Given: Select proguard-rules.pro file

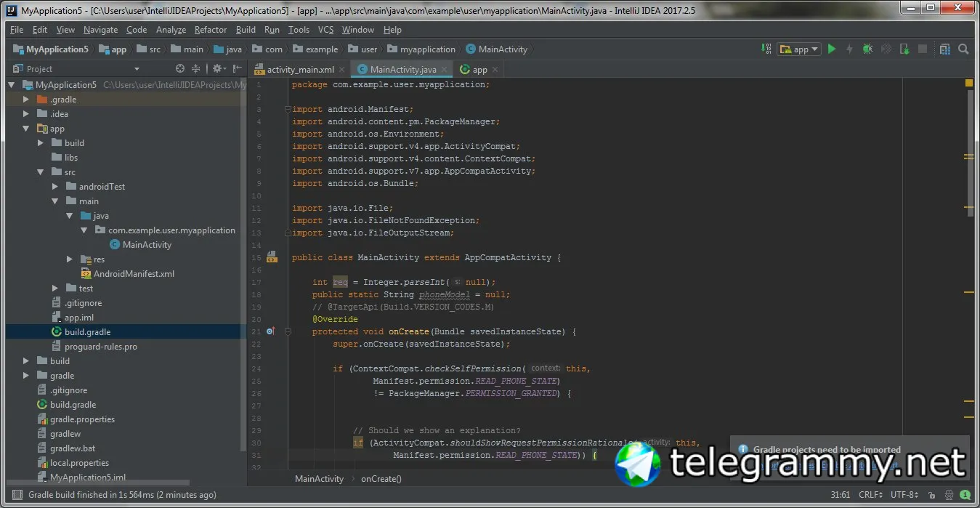Looking at the screenshot, I should click(94, 347).
